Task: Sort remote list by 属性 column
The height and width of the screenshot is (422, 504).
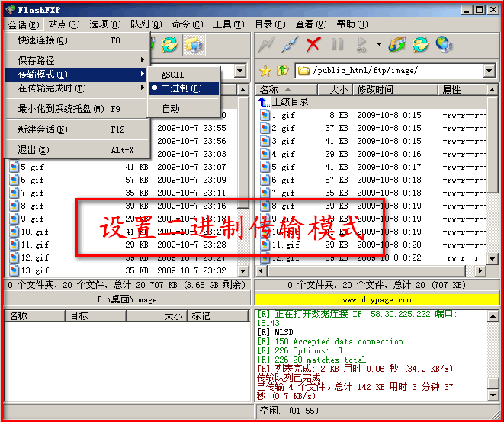Action: pos(463,90)
